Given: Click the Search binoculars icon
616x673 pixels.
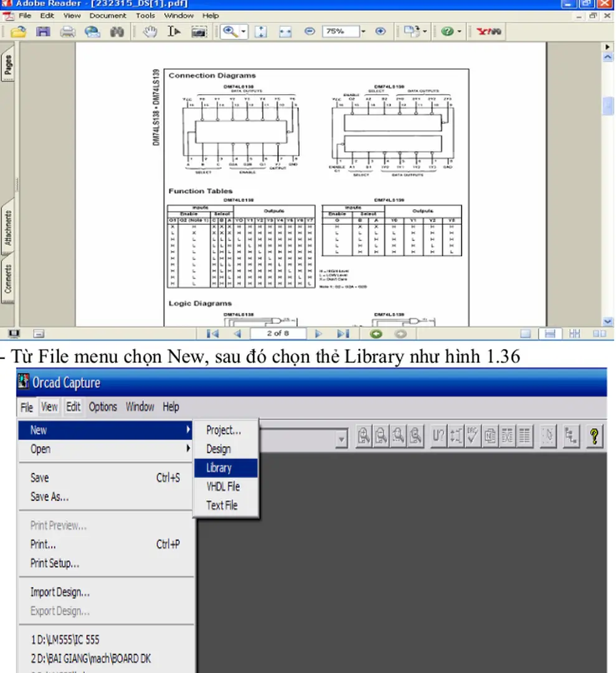Looking at the screenshot, I should click(117, 32).
